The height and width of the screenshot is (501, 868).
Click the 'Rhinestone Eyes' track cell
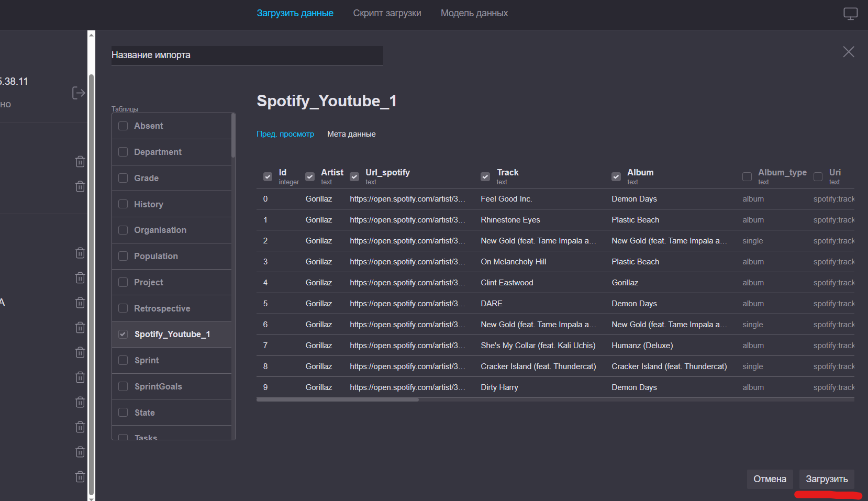[x=510, y=220]
